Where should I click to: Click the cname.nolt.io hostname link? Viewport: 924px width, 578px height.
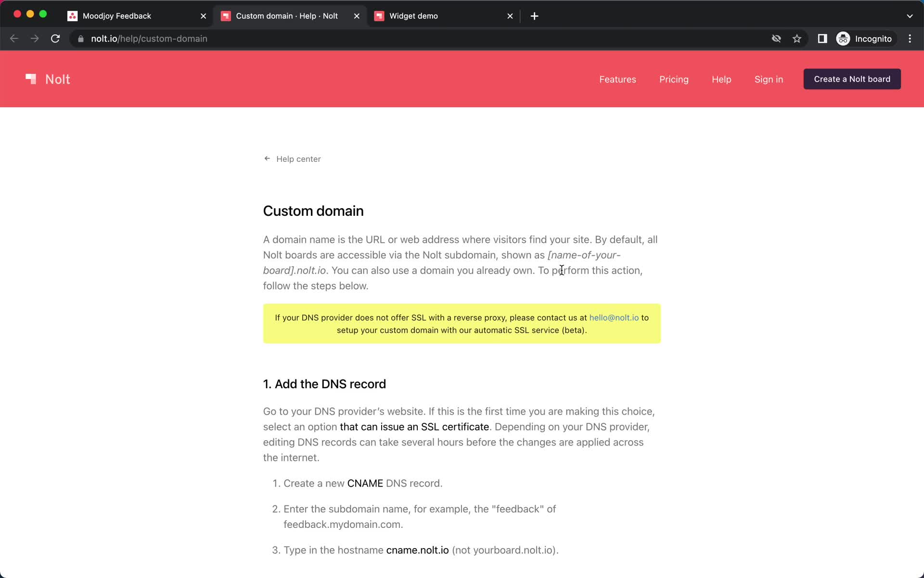pos(417,550)
